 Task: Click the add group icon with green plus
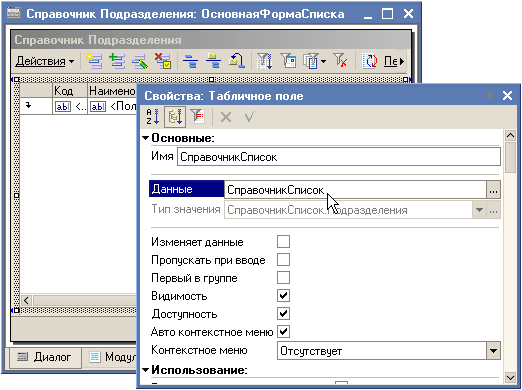point(117,61)
